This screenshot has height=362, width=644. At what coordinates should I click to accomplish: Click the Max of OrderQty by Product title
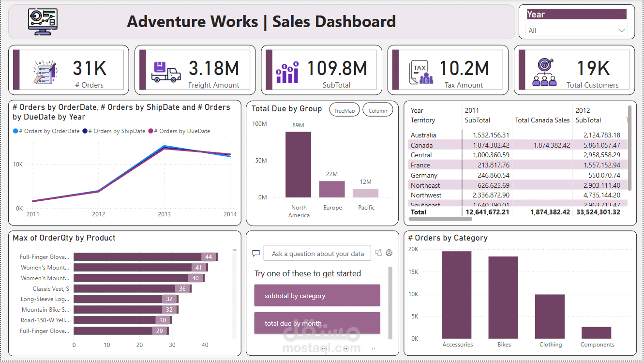tap(64, 238)
